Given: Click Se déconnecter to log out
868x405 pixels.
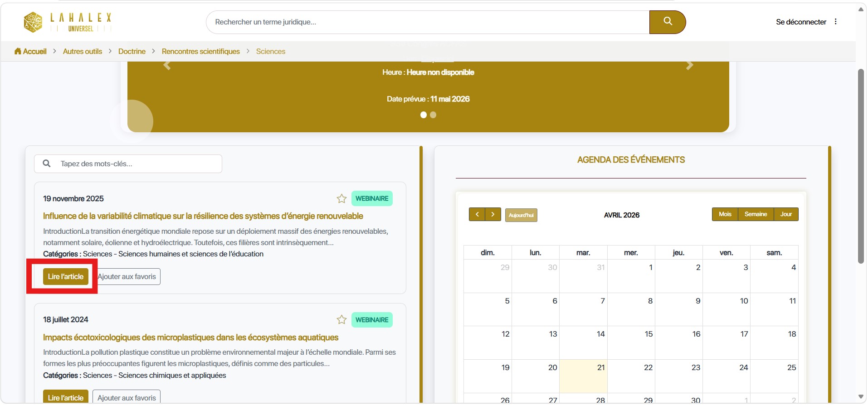Looking at the screenshot, I should (x=801, y=22).
